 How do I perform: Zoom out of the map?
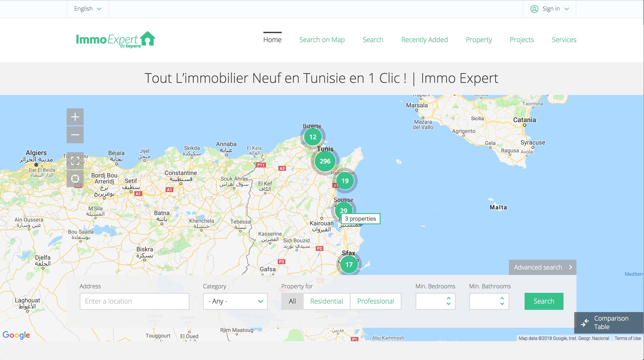click(x=75, y=135)
